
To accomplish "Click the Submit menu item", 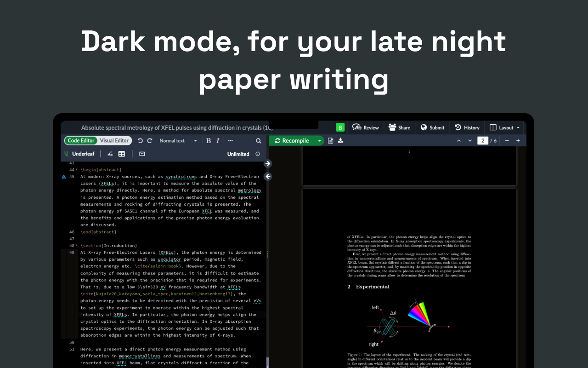I will point(432,127).
